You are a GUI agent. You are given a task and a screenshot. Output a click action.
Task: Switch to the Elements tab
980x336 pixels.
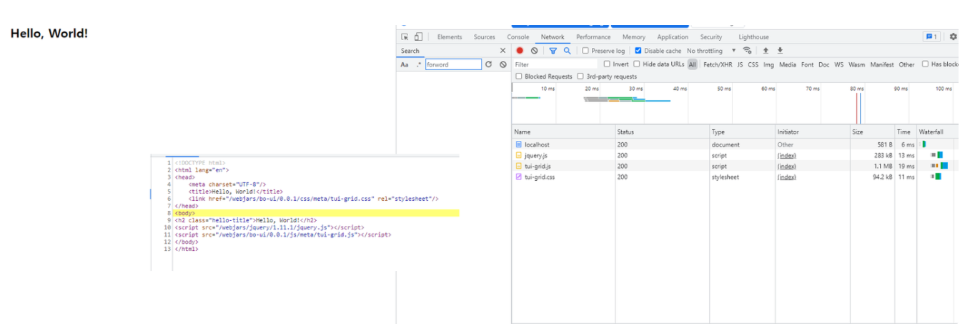coord(450,37)
